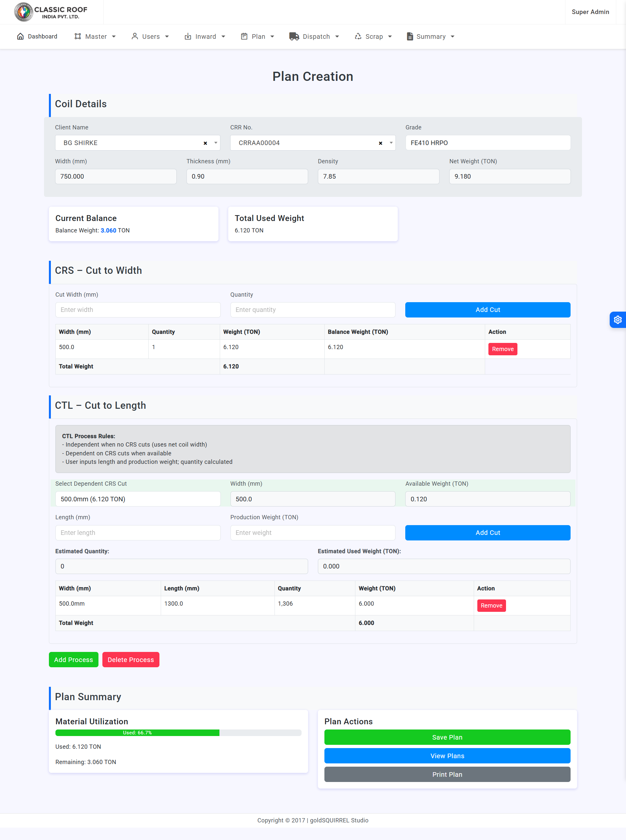Click the red Delete Process button

(131, 660)
